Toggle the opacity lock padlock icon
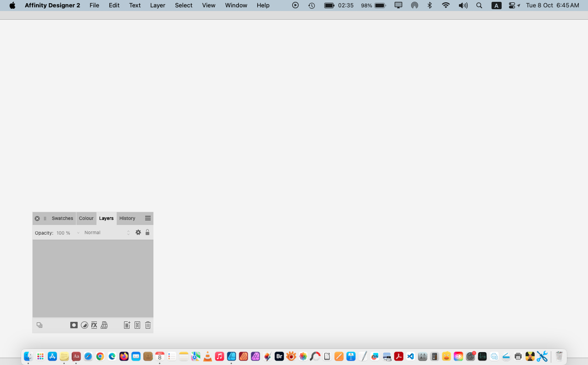The height and width of the screenshot is (365, 588). (x=147, y=232)
